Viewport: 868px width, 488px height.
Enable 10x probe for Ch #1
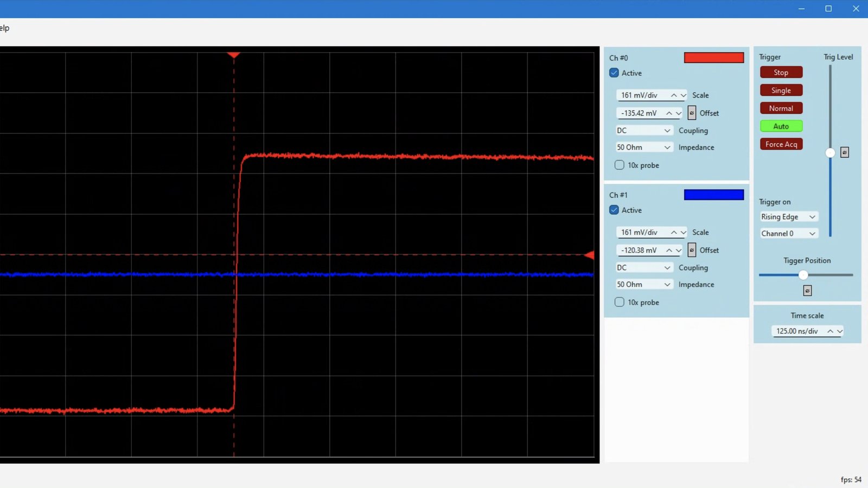point(620,302)
